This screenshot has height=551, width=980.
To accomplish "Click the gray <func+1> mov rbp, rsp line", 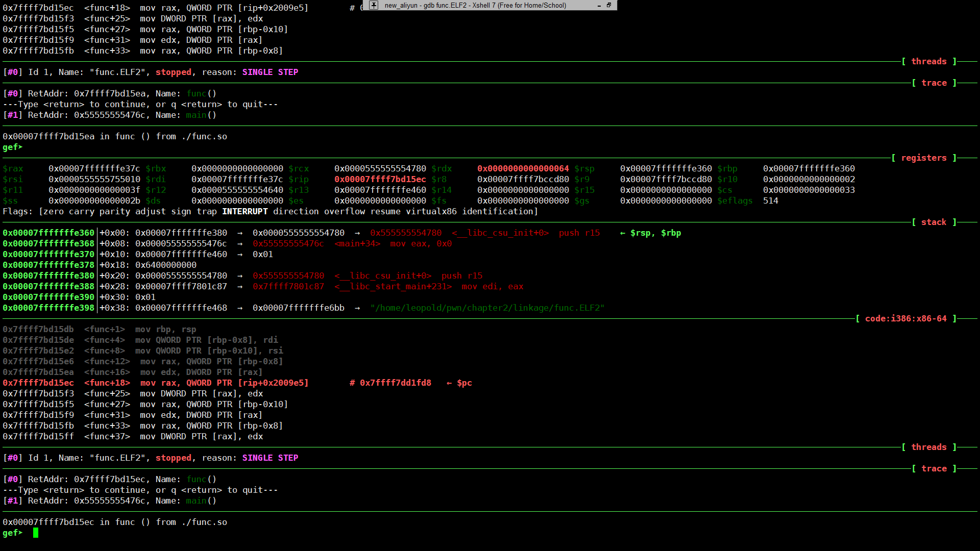I will 100,329.
